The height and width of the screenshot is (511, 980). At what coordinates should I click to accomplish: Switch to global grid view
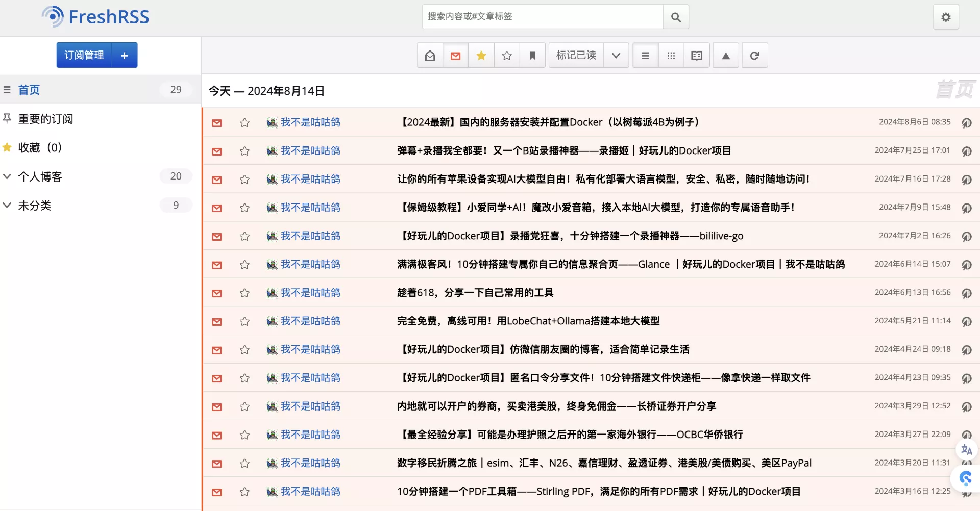point(671,56)
